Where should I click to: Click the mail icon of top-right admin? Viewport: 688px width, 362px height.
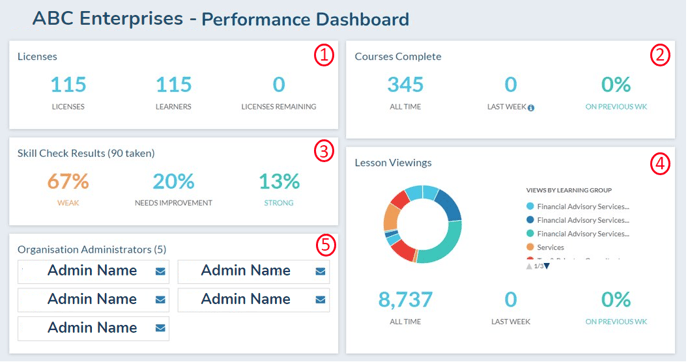pyautogui.click(x=320, y=272)
